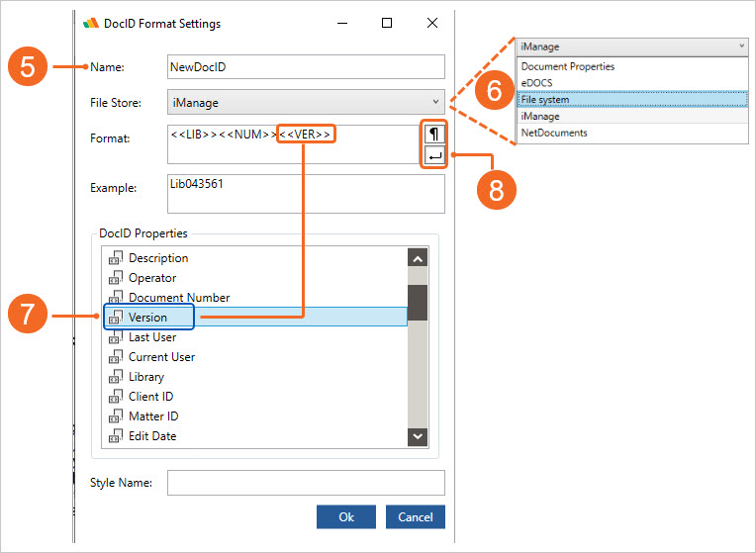
Task: Close the DocID Format Settings window
Action: 432,23
